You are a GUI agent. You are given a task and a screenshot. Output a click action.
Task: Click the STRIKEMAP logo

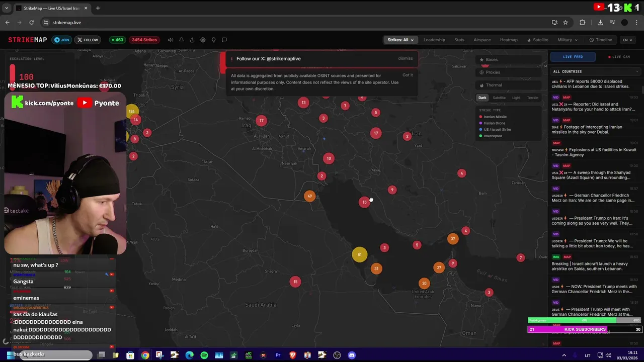point(28,40)
